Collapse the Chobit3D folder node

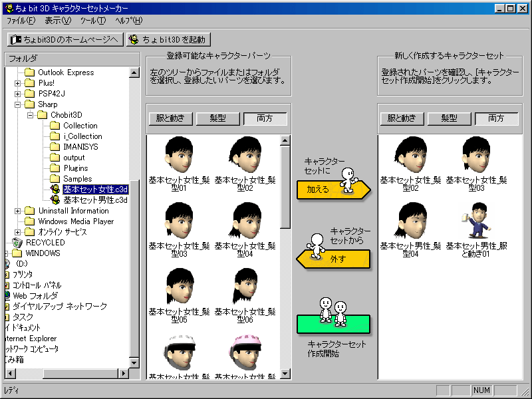[x=30, y=115]
